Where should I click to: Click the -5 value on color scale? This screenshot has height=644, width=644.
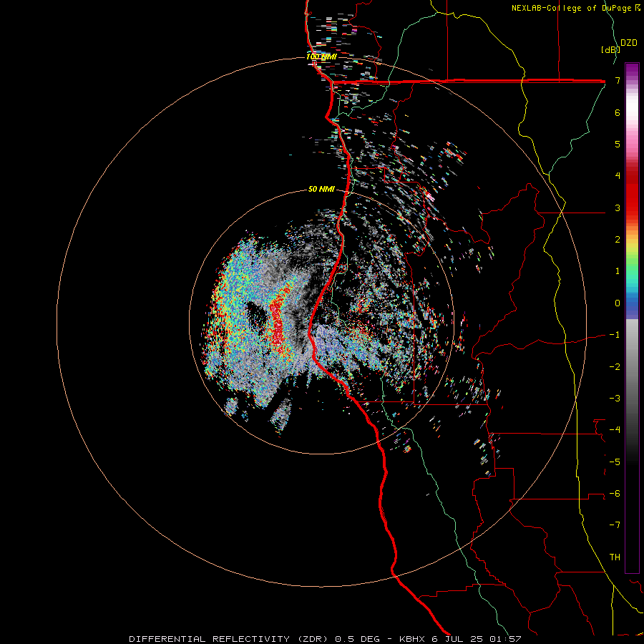click(x=615, y=462)
